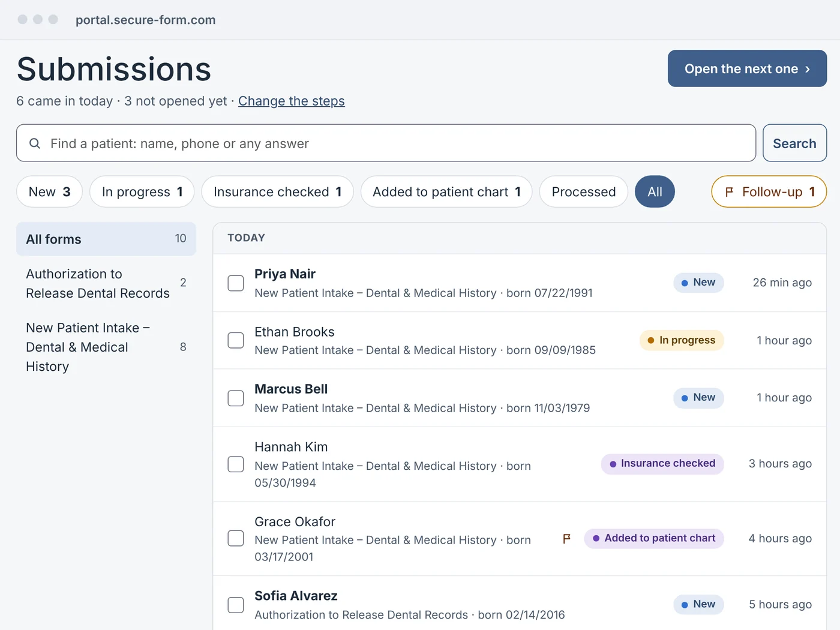Screen dimensions: 840x630
Task: Select the All filter pill
Action: tap(655, 191)
